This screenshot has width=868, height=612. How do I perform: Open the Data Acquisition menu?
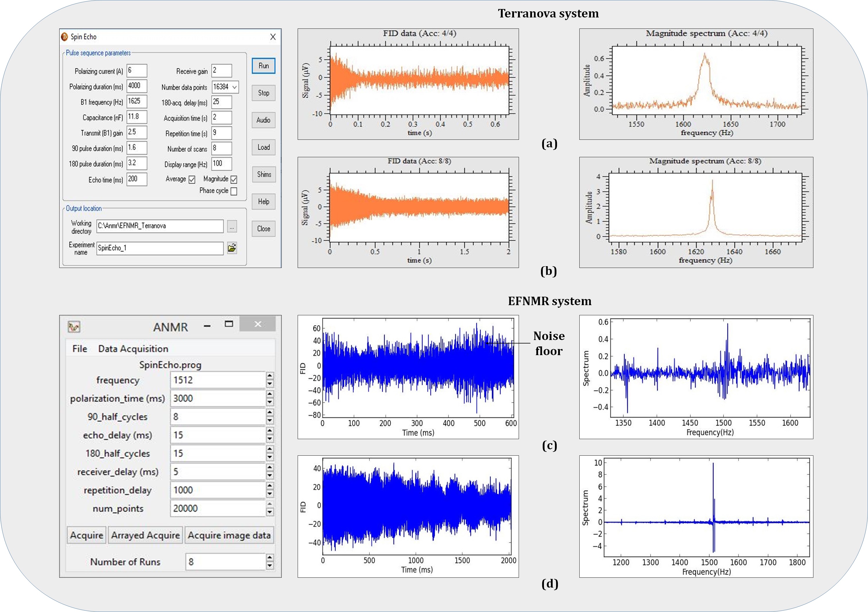133,349
